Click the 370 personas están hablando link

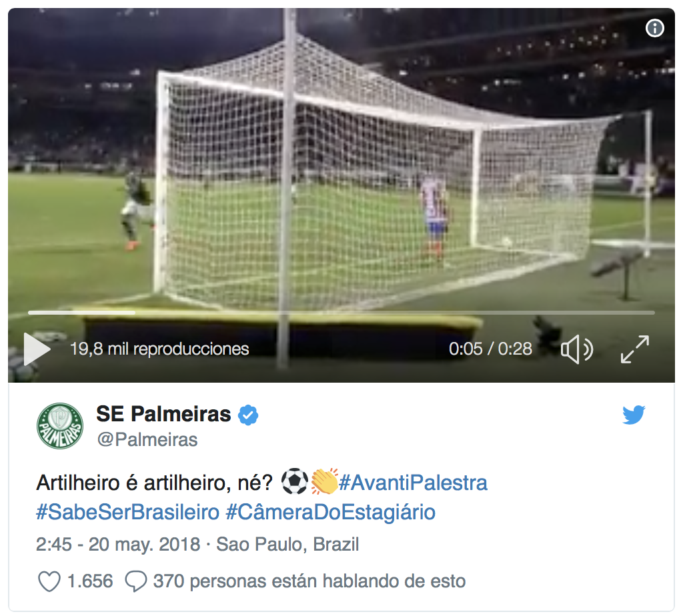[x=309, y=581]
